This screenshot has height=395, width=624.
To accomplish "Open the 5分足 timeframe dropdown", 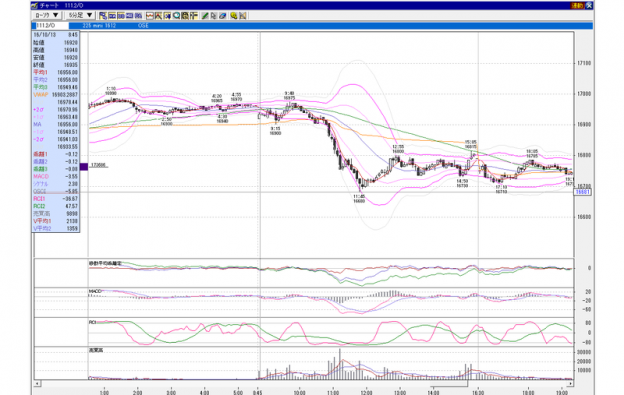I will (x=80, y=15).
